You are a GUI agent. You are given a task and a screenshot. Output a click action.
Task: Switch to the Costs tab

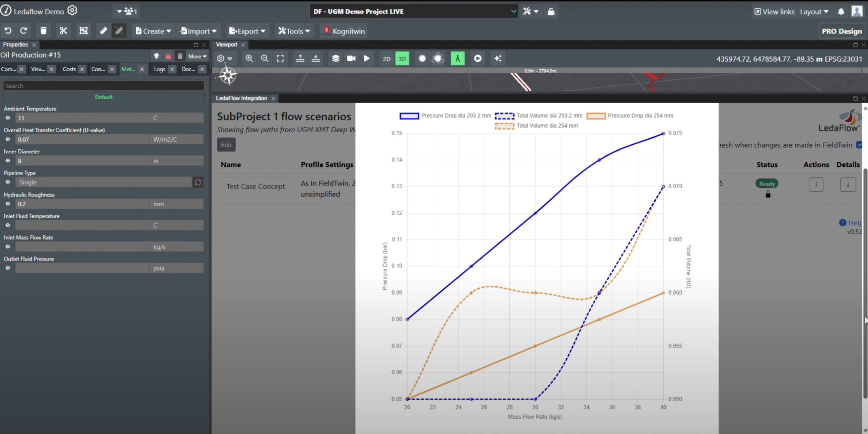(x=69, y=69)
